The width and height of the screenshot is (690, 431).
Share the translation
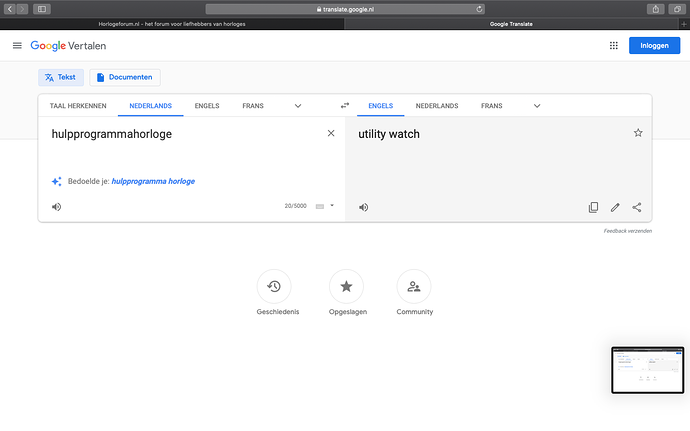click(636, 207)
